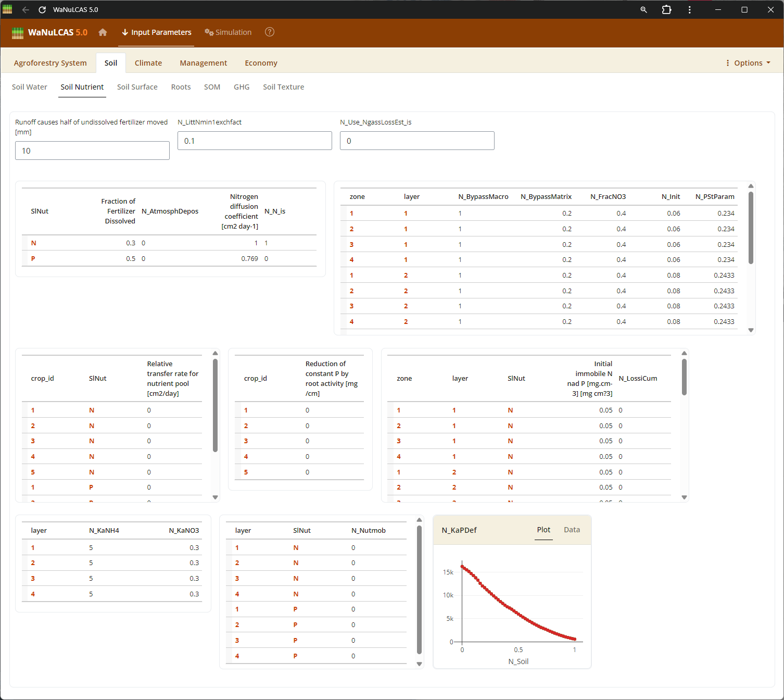Open the Input Parameters menu
784x700 pixels.
click(x=157, y=32)
